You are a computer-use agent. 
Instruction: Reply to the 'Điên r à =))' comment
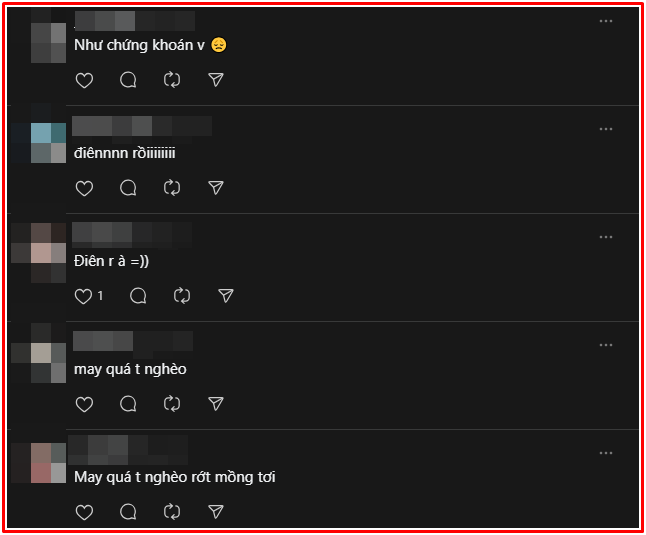coord(138,296)
